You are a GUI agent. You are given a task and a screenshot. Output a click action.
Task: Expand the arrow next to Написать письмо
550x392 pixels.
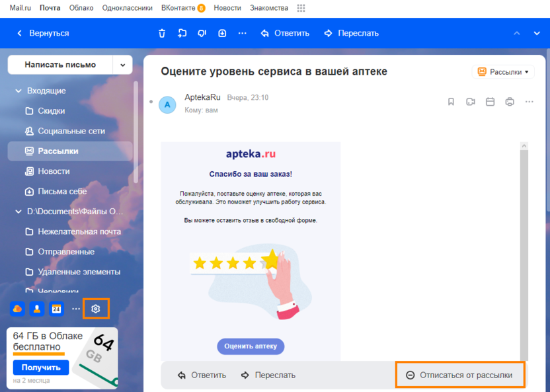coord(122,65)
